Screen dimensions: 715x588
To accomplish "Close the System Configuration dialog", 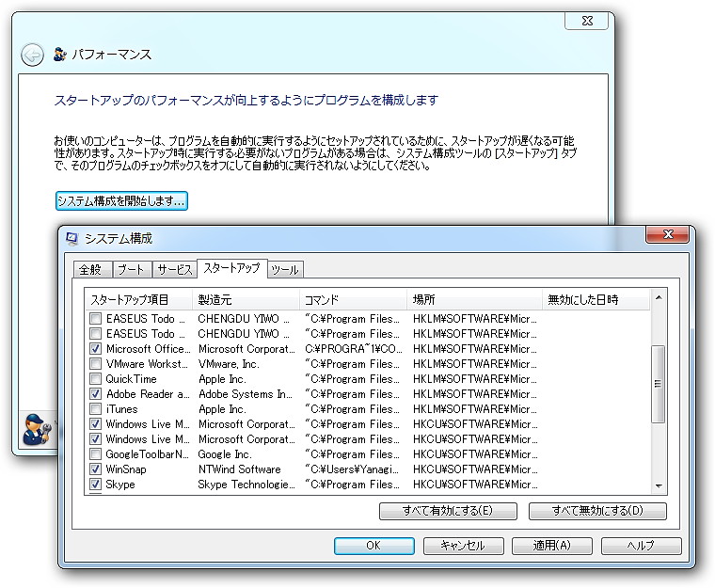I will pyautogui.click(x=668, y=234).
